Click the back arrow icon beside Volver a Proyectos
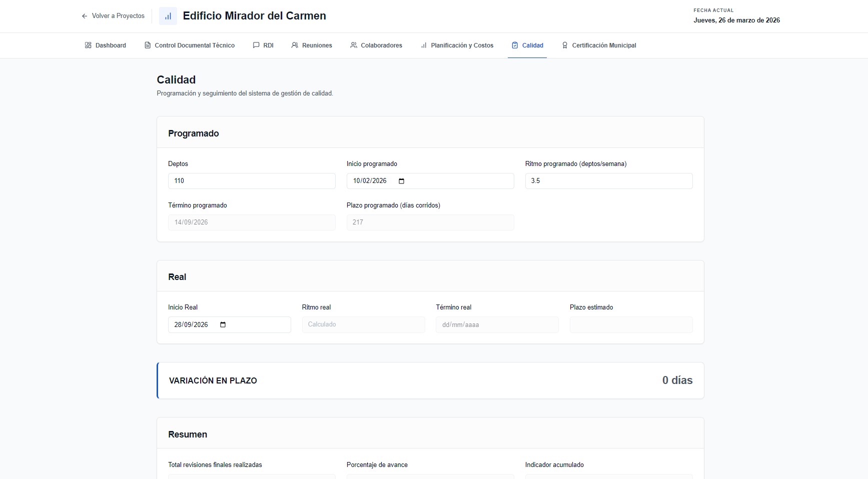This screenshot has width=868, height=479. coord(85,16)
